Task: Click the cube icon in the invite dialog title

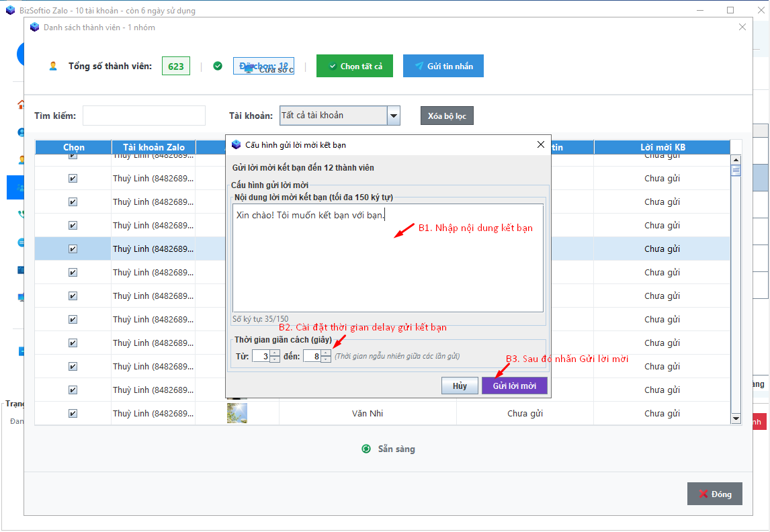Action: pyautogui.click(x=236, y=144)
